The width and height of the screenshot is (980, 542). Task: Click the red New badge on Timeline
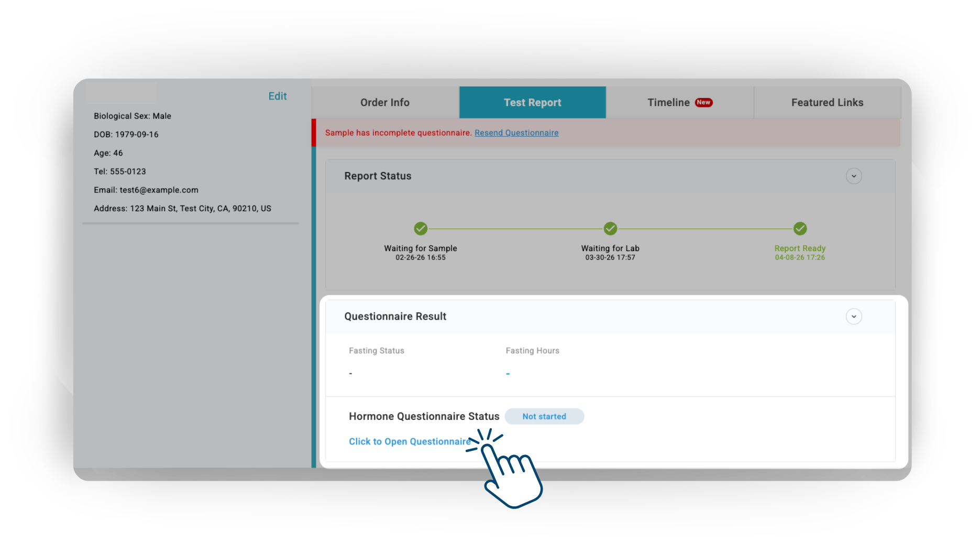(x=703, y=103)
